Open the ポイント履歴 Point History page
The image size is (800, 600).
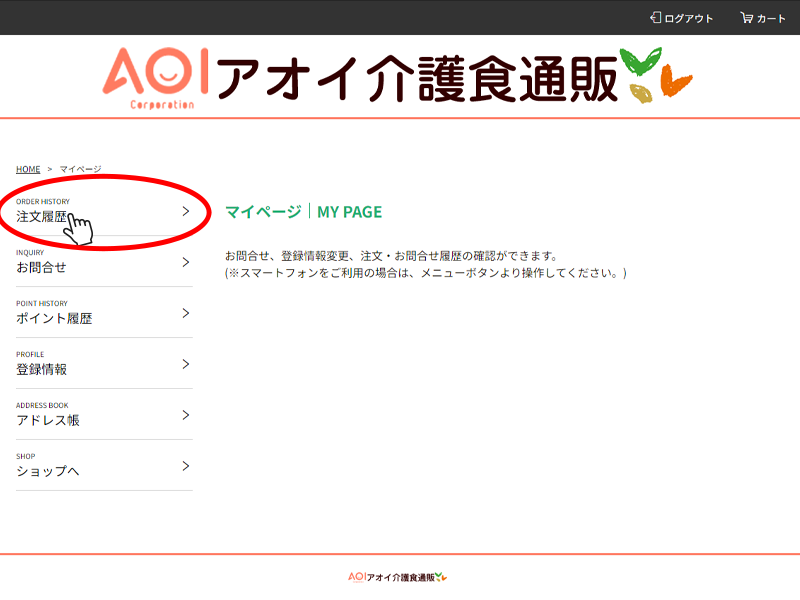point(55,316)
